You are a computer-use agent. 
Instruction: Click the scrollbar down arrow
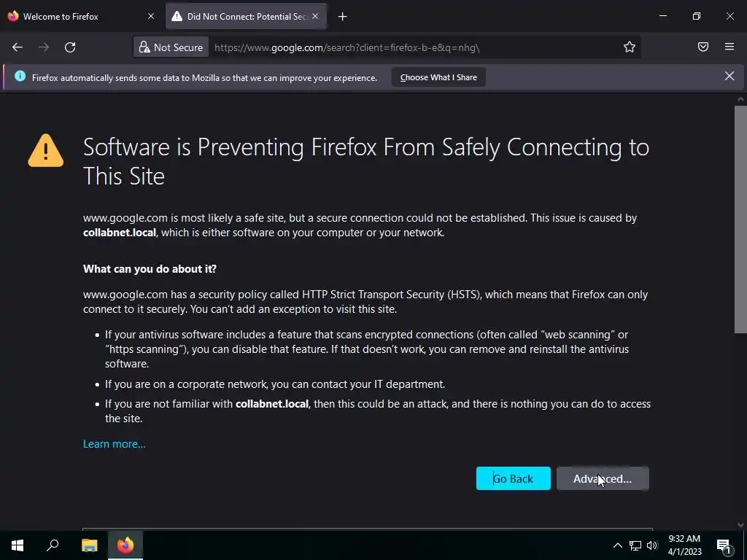[x=740, y=525]
